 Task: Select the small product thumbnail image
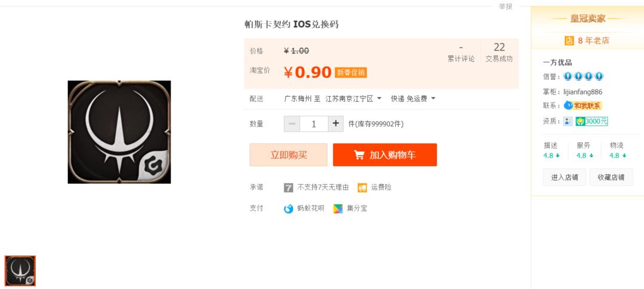[20, 271]
